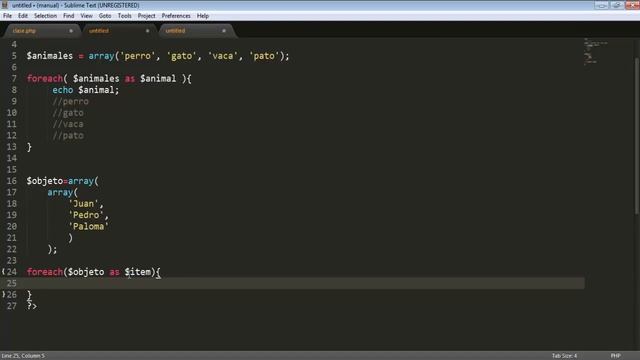Click the foreach keyword on line 24
Screen dimensions: 640x360
pyautogui.click(x=45, y=272)
